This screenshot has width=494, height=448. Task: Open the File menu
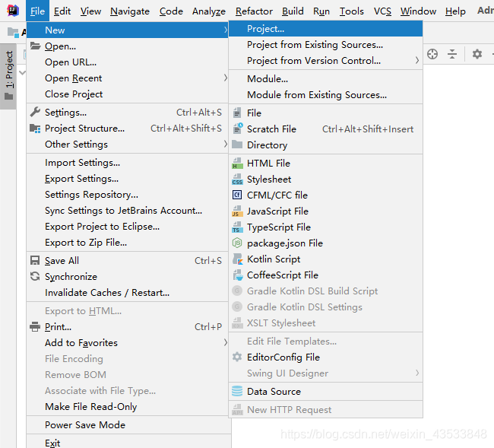point(37,11)
